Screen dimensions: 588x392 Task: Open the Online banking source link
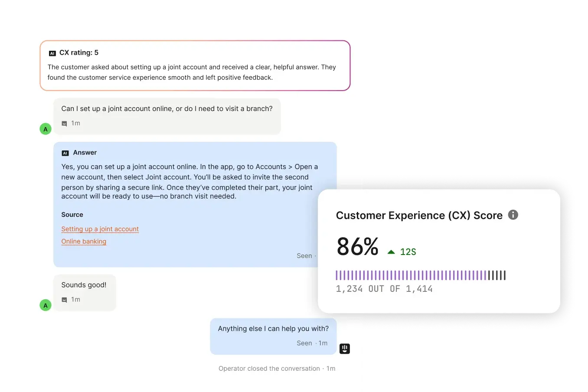[x=84, y=242]
